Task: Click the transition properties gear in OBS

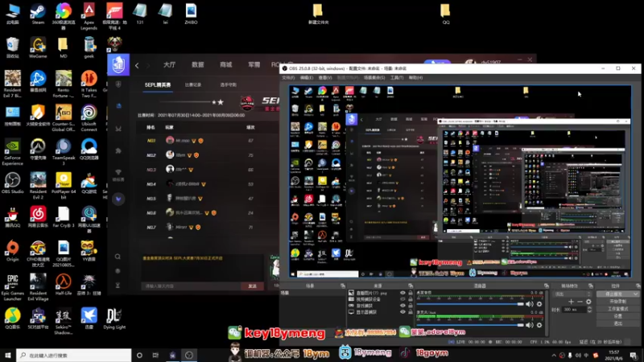Action: click(588, 302)
